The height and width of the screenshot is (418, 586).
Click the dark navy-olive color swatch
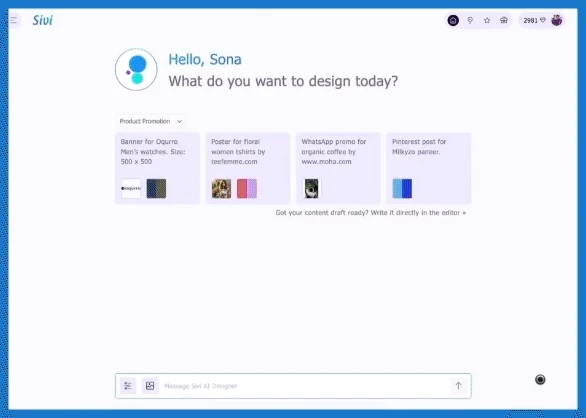(156, 188)
